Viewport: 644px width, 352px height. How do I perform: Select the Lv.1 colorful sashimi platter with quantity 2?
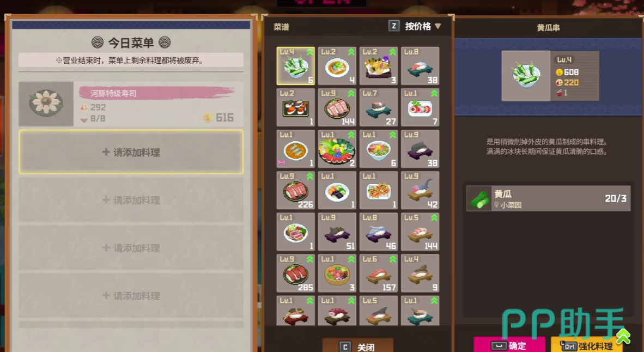337,149
